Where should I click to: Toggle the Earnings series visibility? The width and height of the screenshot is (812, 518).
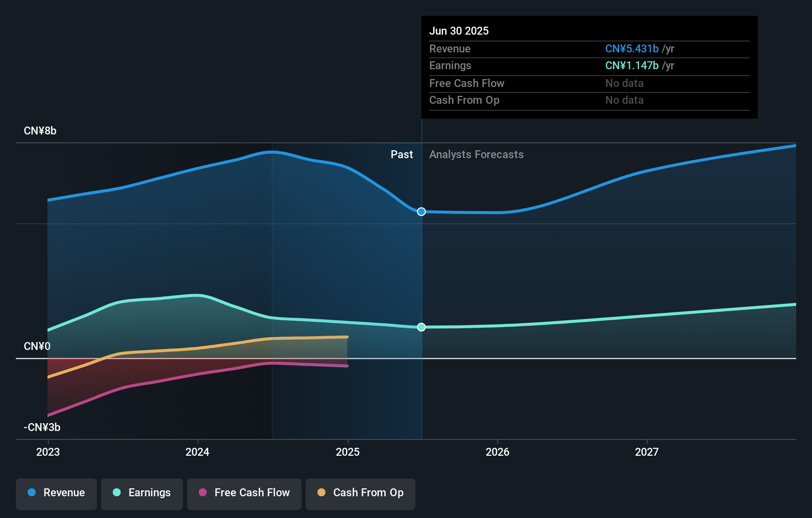coord(142,493)
